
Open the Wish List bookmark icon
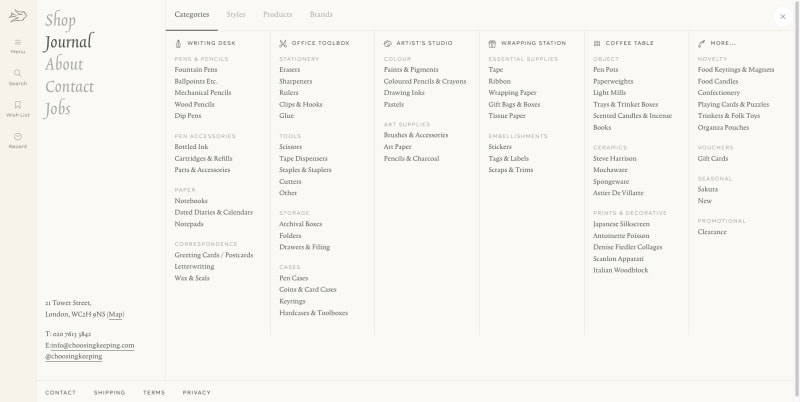click(x=18, y=105)
